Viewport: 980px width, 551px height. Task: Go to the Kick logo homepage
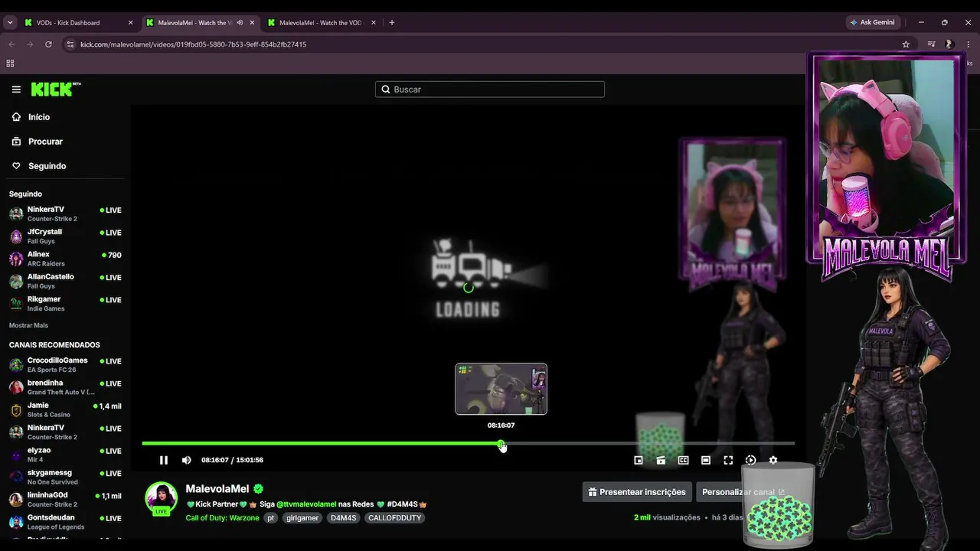click(x=56, y=90)
